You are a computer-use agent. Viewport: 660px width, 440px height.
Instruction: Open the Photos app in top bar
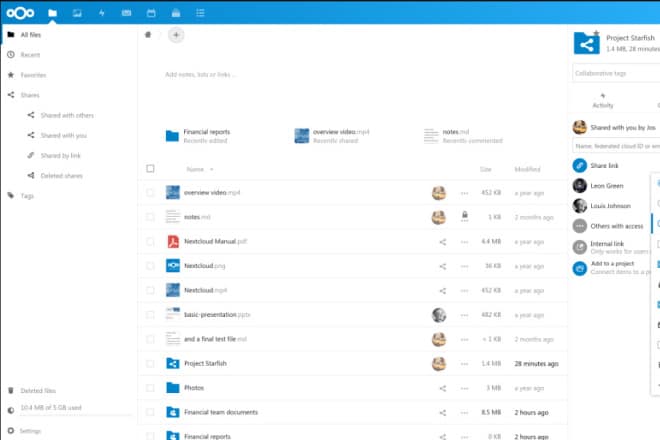tap(77, 13)
